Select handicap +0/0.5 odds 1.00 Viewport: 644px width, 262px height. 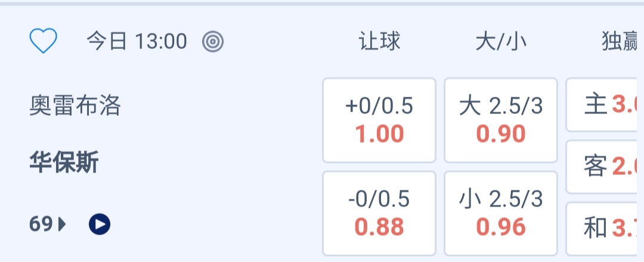pos(379,121)
